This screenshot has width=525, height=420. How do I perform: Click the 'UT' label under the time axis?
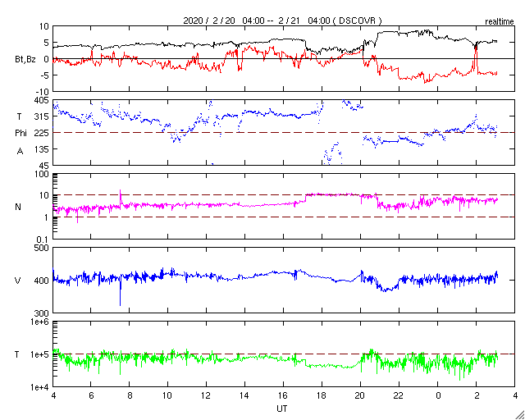[282, 409]
